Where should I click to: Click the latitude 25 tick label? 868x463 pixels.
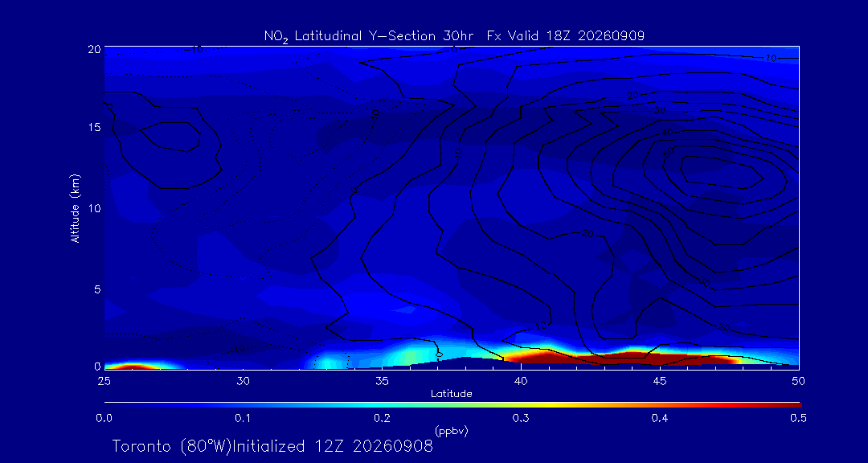(x=104, y=380)
